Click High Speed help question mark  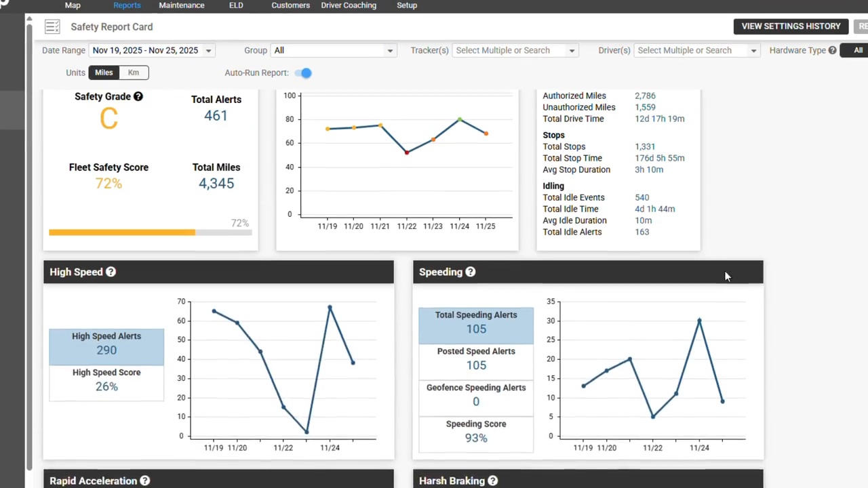[111, 272]
